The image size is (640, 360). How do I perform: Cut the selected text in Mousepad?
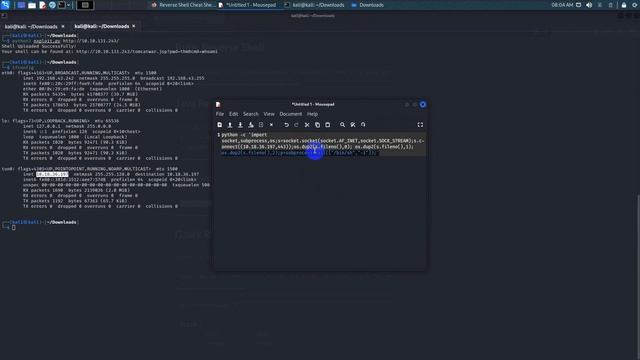point(307,125)
